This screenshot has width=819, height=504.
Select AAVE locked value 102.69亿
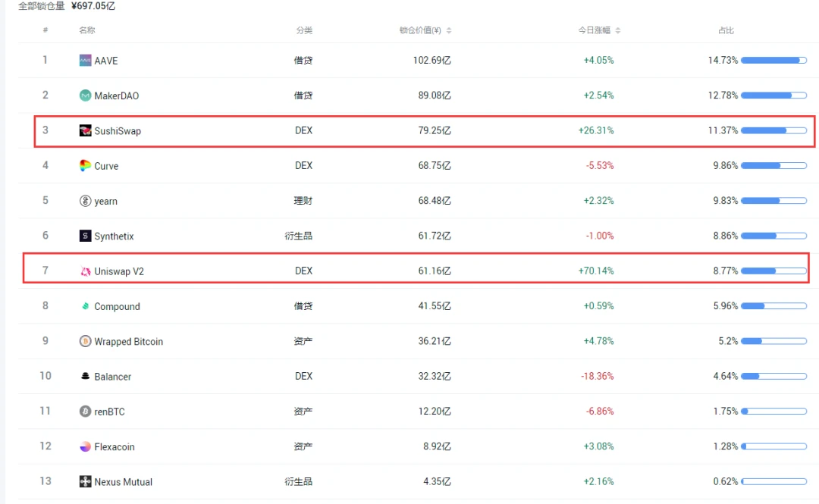click(432, 61)
